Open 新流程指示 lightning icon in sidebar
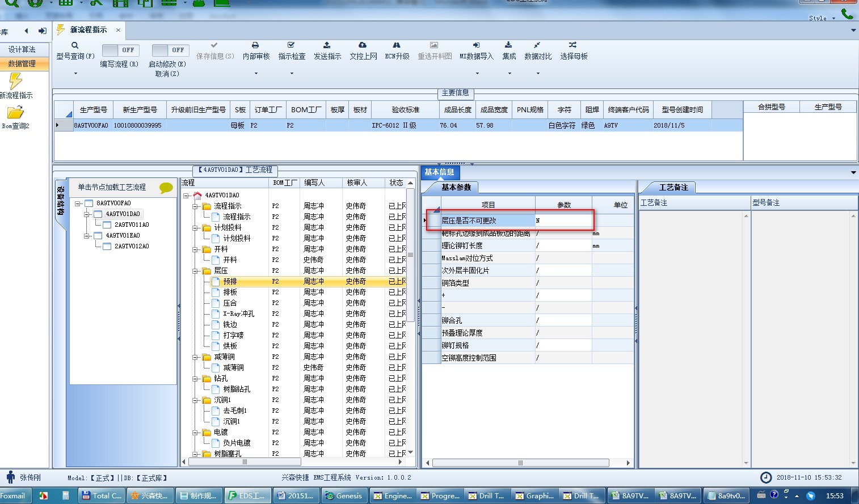 (15, 81)
